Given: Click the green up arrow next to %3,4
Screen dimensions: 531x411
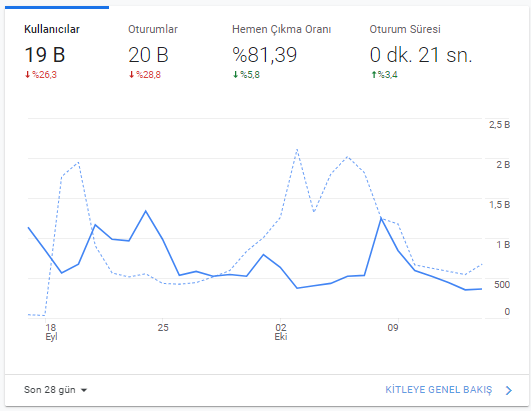Looking at the screenshot, I should pos(374,74).
